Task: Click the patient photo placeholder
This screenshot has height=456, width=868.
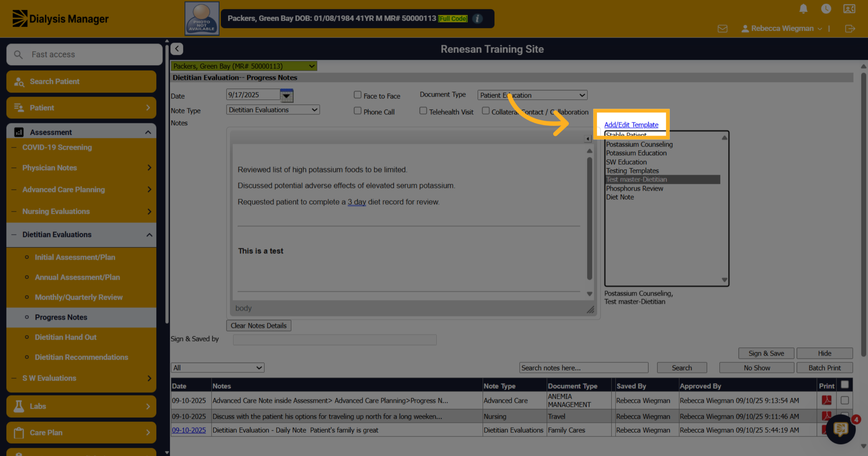Action: coord(202,18)
